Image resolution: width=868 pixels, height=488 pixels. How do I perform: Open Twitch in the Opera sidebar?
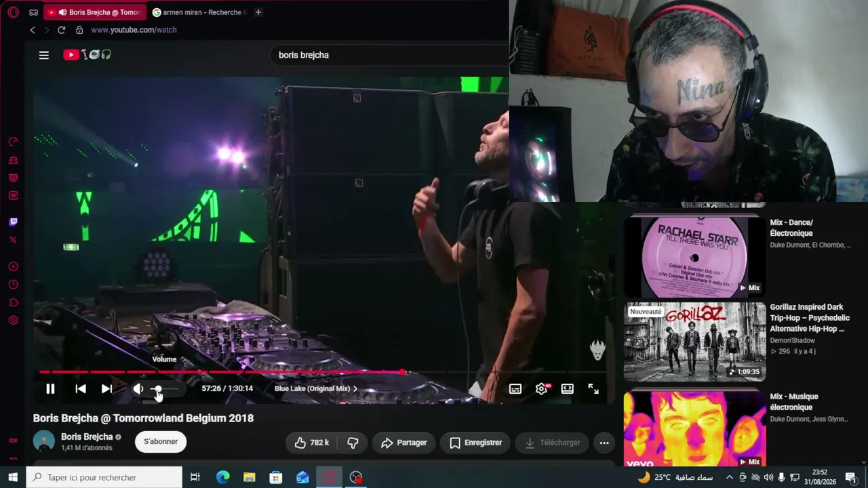click(14, 222)
